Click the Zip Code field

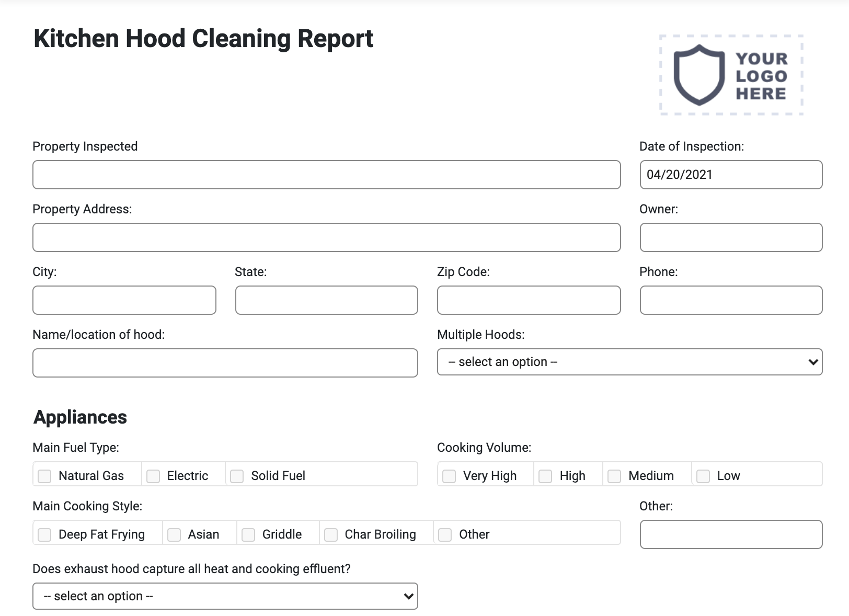(529, 300)
